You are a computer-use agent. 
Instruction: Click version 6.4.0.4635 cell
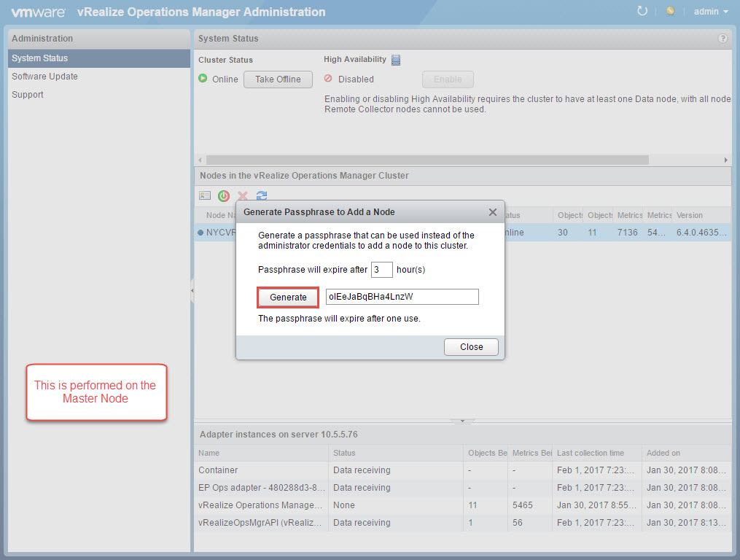point(701,233)
